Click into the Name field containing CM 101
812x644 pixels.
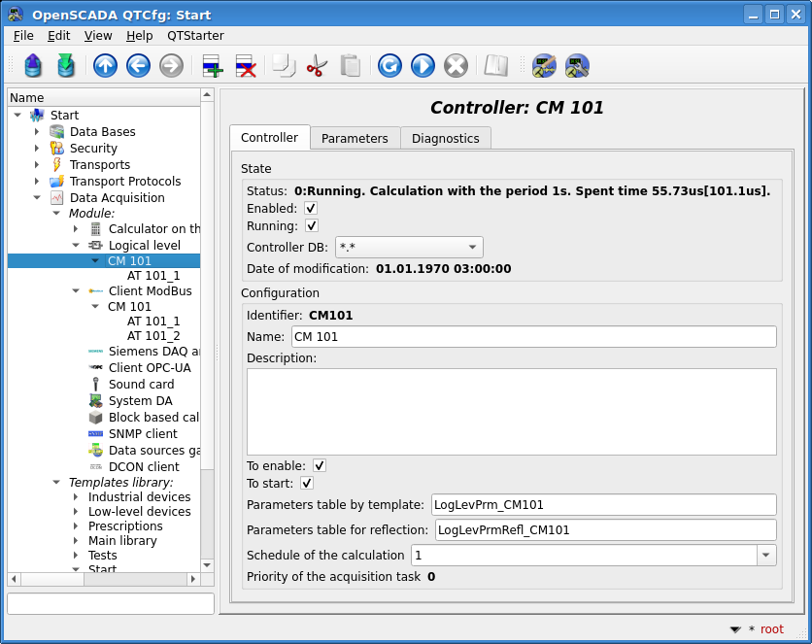tap(534, 336)
